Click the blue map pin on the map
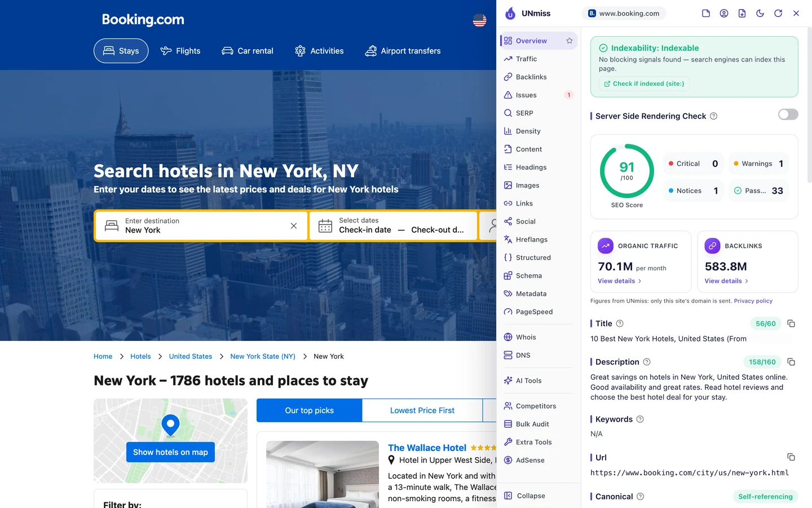Image resolution: width=812 pixels, height=508 pixels. (x=170, y=424)
